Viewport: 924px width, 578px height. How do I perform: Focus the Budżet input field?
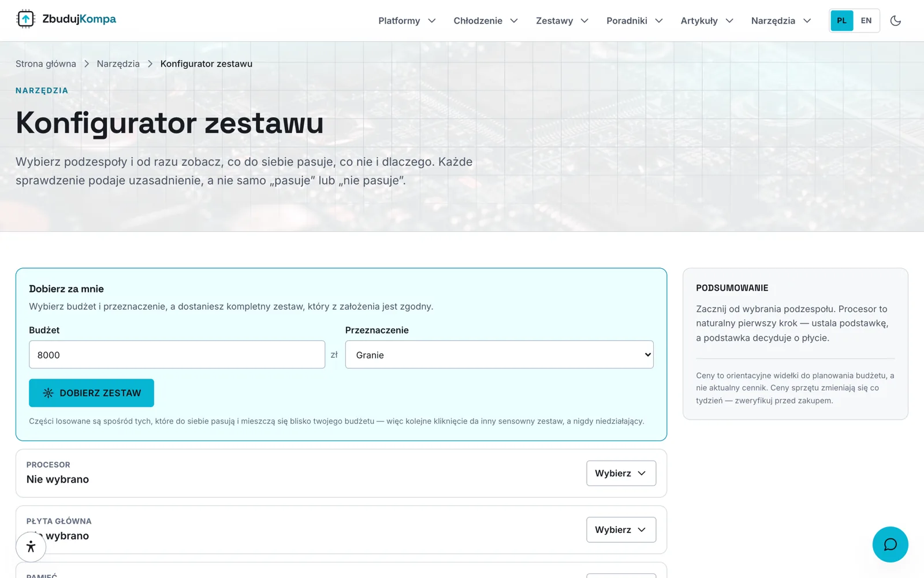click(177, 355)
